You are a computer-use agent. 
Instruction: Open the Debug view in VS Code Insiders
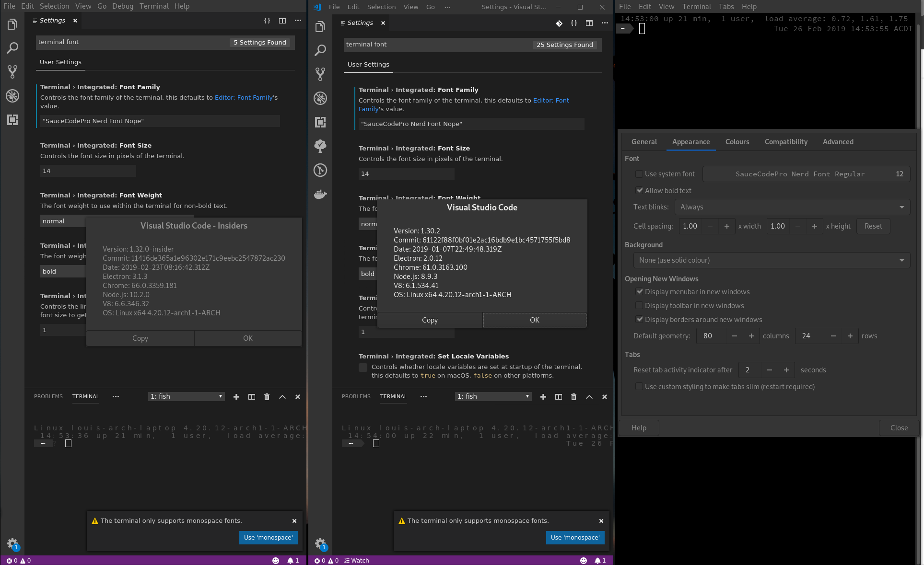tap(13, 96)
